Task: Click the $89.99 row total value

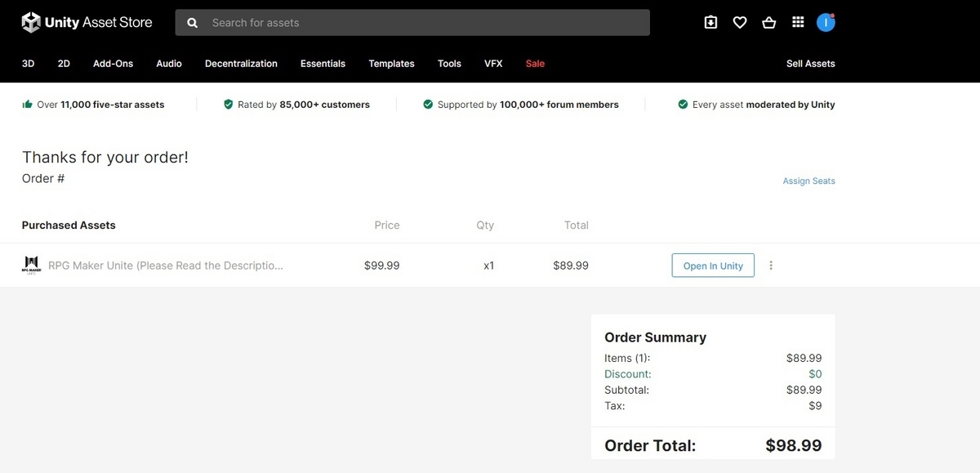Action: (x=571, y=266)
